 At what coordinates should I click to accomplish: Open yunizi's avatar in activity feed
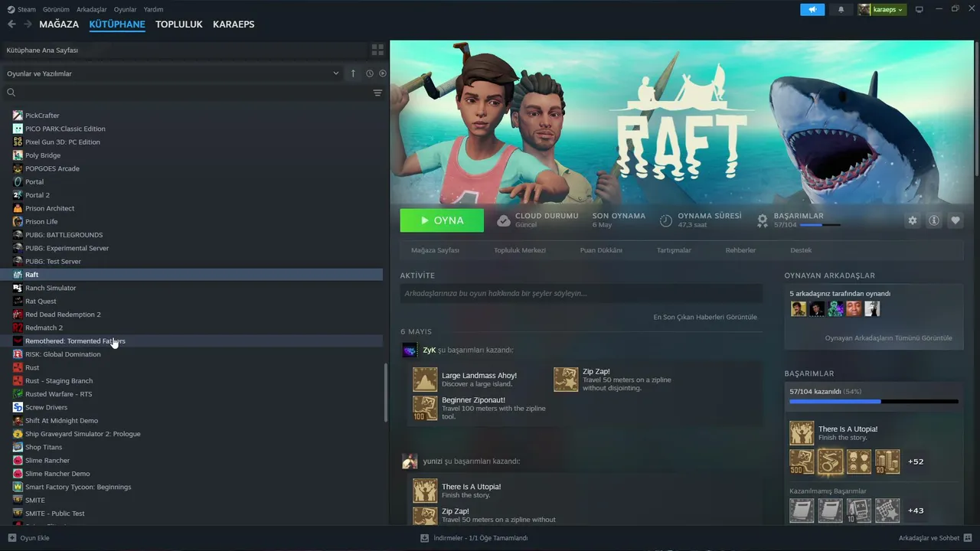410,461
